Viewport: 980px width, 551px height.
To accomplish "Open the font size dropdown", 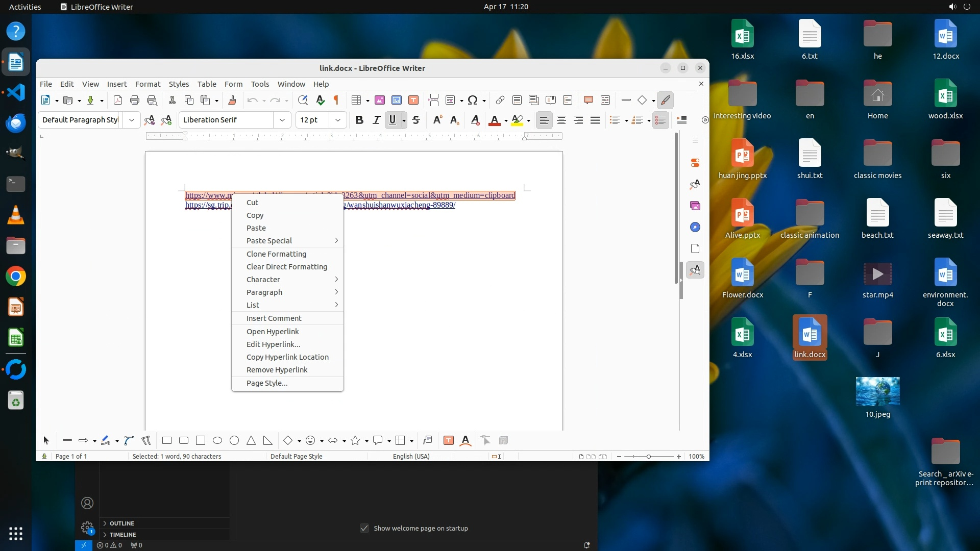I will (337, 120).
